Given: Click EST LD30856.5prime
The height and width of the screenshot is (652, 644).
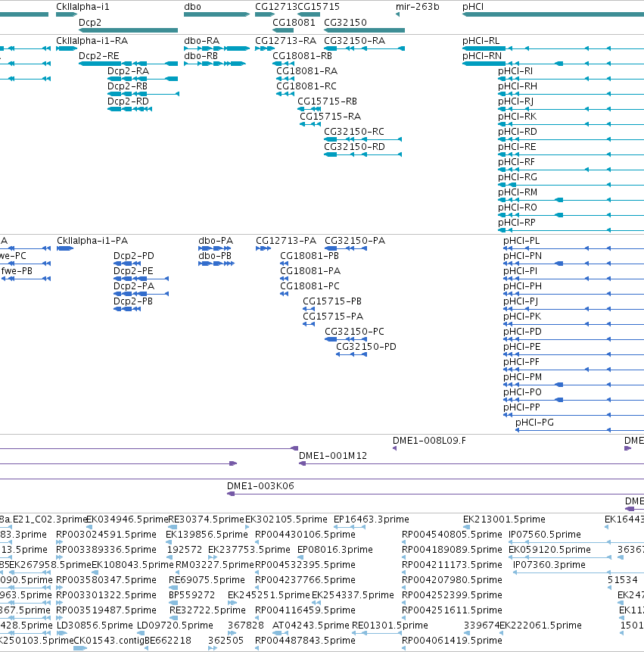Looking at the screenshot, I should 95,625.
